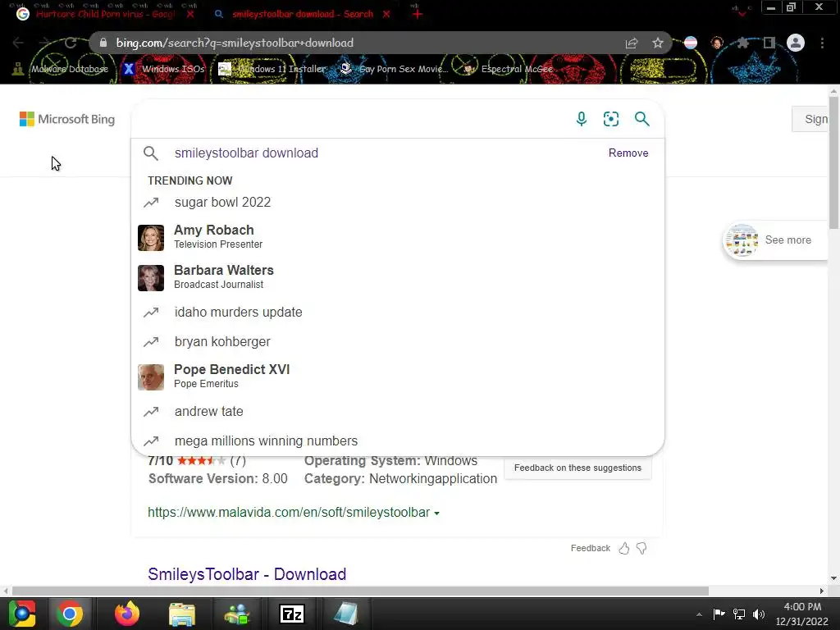Give thumbs down feedback on result
The image size is (840, 630).
[x=641, y=548]
